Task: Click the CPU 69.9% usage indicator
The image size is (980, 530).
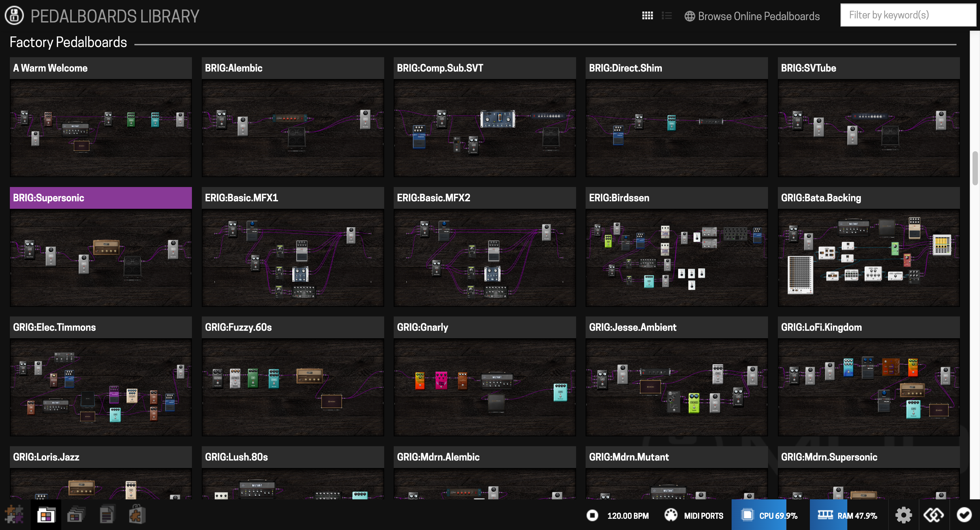Action: [769, 516]
